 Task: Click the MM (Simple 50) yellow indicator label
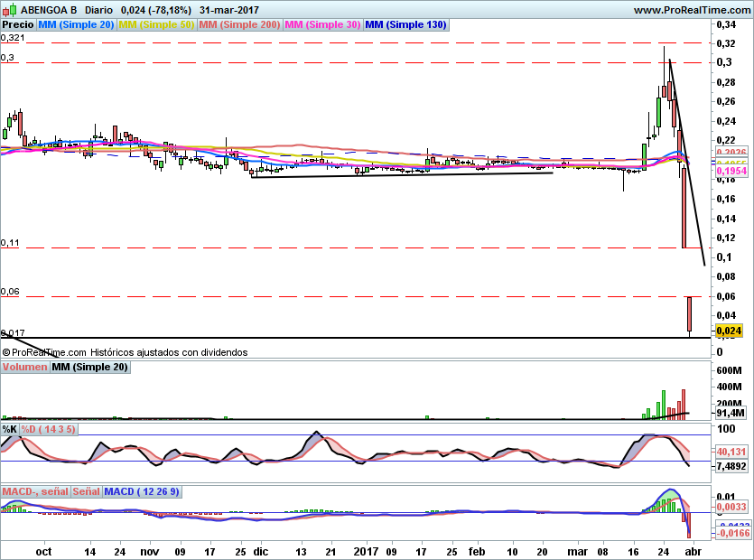click(156, 24)
